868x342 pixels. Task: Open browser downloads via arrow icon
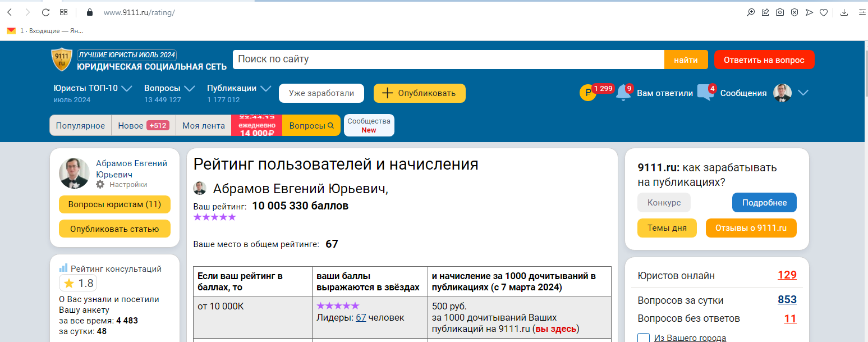click(x=845, y=12)
